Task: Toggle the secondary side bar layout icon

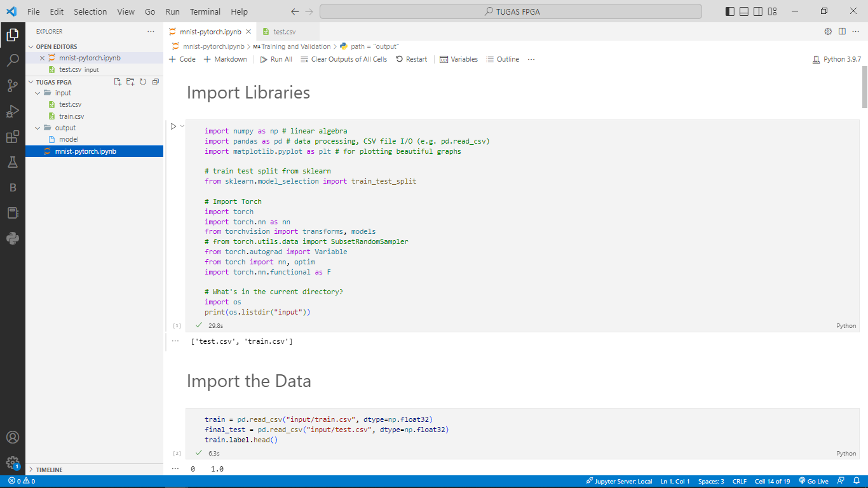Action: coord(758,11)
